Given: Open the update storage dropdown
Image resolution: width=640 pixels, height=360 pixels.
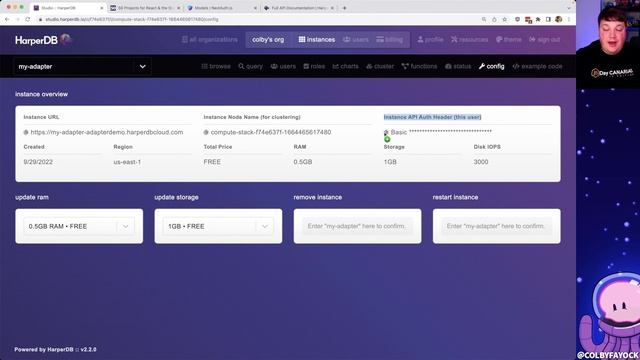Looking at the screenshot, I should tap(218, 226).
